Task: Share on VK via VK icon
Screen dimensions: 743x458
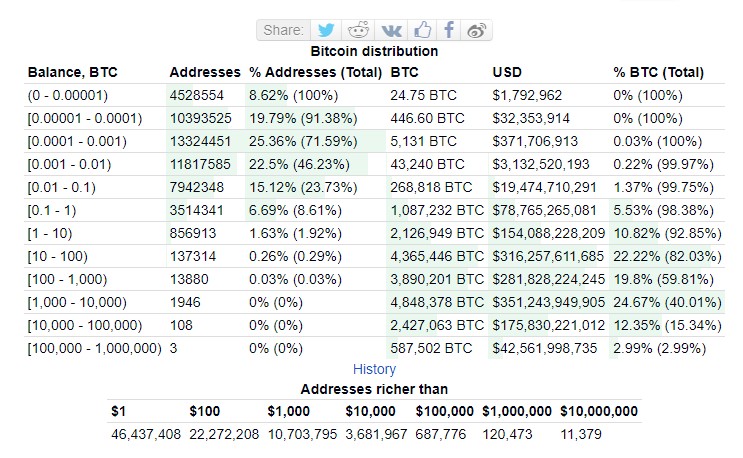Action: (x=391, y=31)
